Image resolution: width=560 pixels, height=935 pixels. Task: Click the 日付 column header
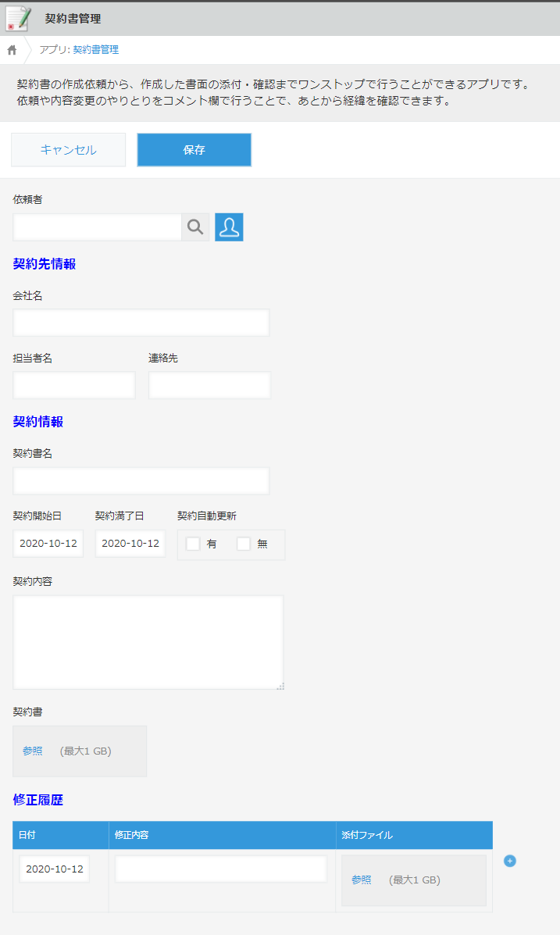click(61, 836)
